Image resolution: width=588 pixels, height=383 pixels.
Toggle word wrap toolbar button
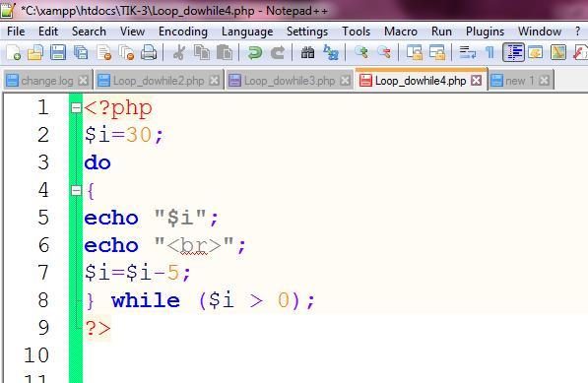(x=468, y=52)
